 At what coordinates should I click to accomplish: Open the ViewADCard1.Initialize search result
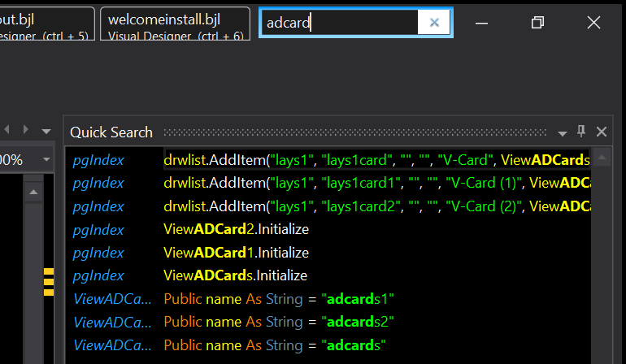tap(236, 253)
